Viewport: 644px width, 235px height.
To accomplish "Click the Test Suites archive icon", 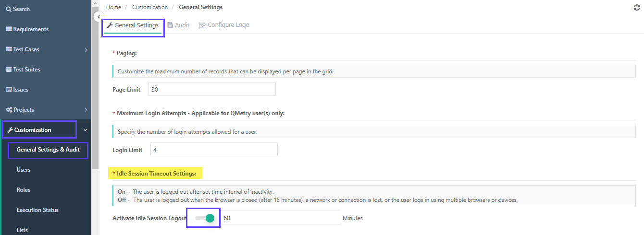I will point(9,70).
